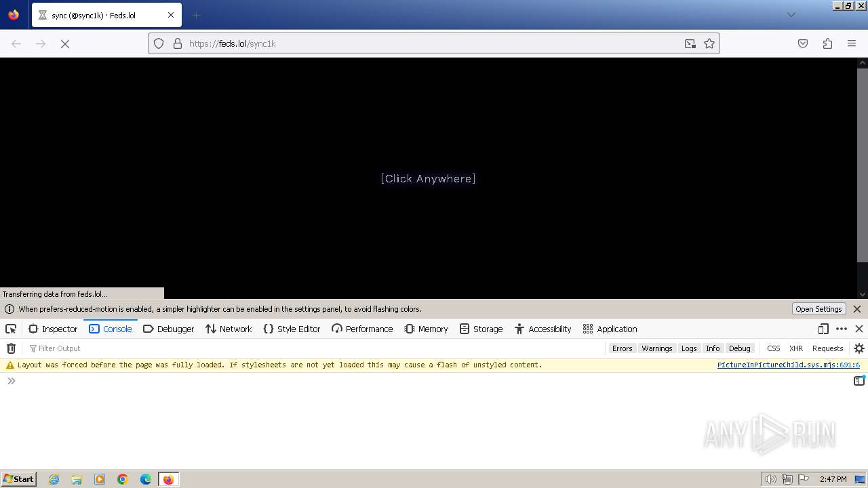Screen dimensions: 868x488
Task: Toggle the Warnings filter
Action: pos(656,348)
